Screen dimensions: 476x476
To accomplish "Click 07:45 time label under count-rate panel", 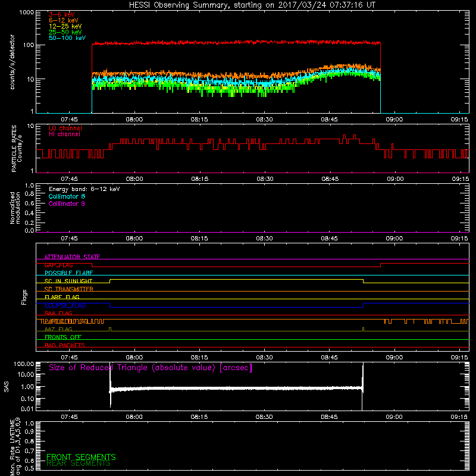I will 69,120.
